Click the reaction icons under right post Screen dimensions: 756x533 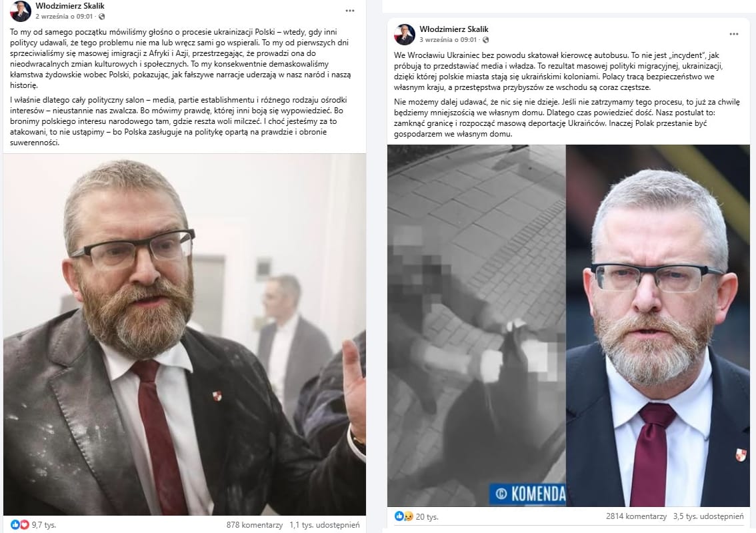404,516
